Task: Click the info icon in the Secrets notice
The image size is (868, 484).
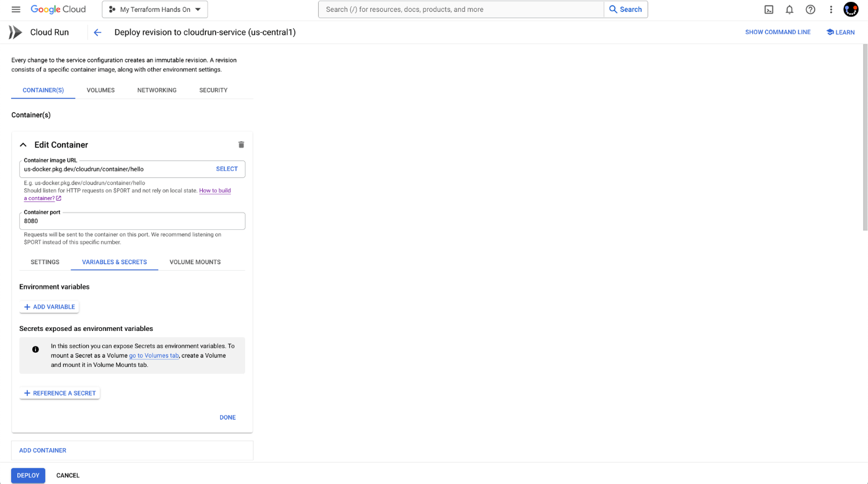Action: [35, 350]
